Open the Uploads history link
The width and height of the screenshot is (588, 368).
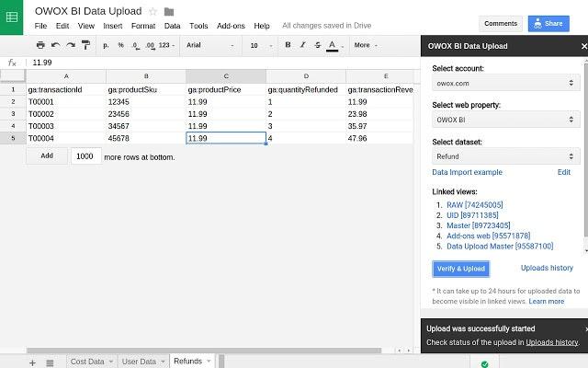(547, 268)
